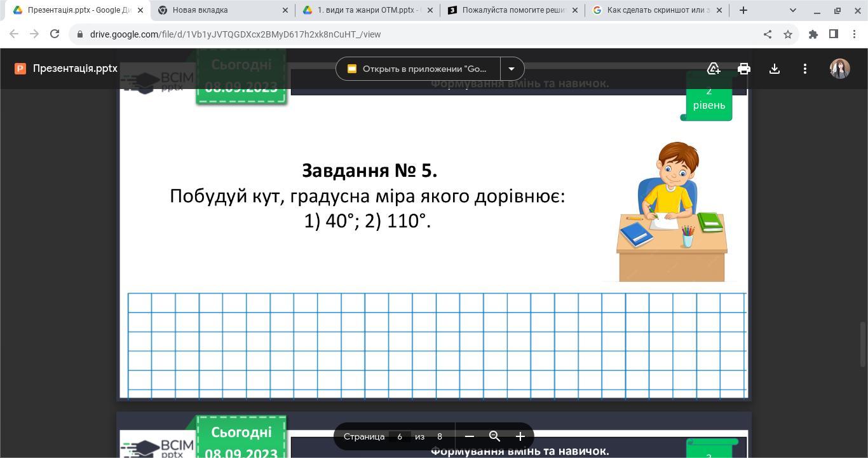The height and width of the screenshot is (458, 868).
Task: Expand the open-with apps dropdown arrow
Action: click(x=512, y=69)
